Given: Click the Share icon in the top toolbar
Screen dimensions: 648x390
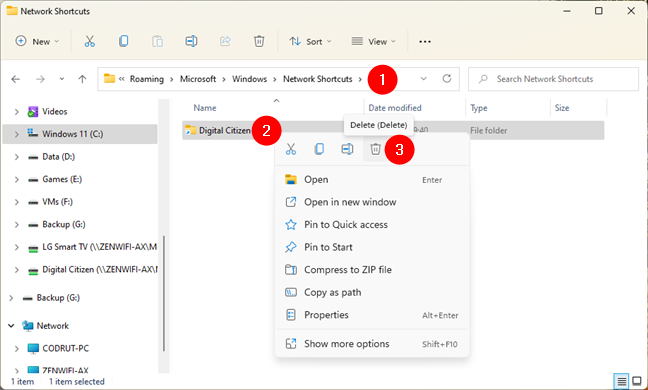Looking at the screenshot, I should pyautogui.click(x=225, y=41).
